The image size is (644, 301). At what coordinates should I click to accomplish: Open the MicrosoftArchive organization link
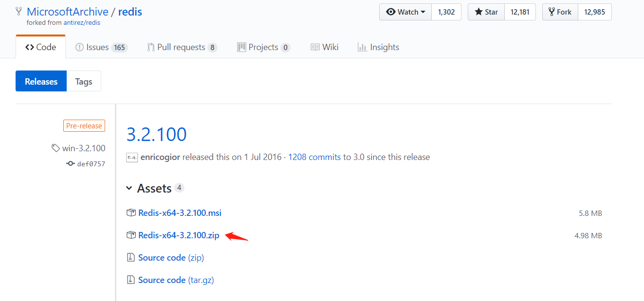coord(67,12)
